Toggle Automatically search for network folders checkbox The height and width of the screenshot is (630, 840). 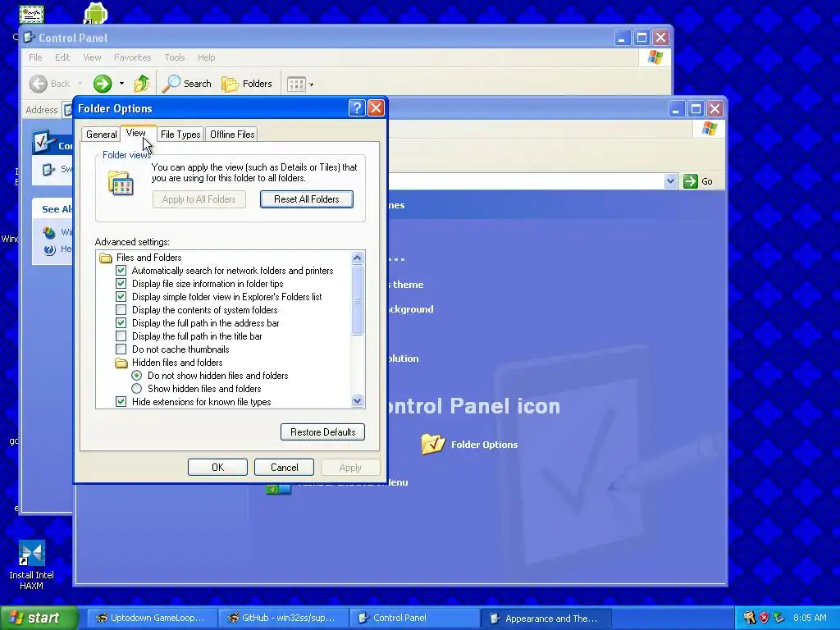tap(121, 271)
